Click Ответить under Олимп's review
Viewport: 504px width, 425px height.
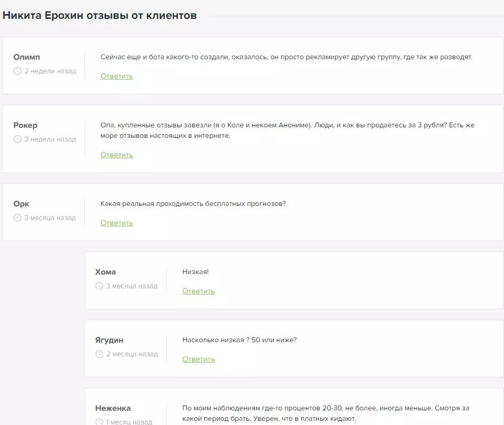pos(116,76)
